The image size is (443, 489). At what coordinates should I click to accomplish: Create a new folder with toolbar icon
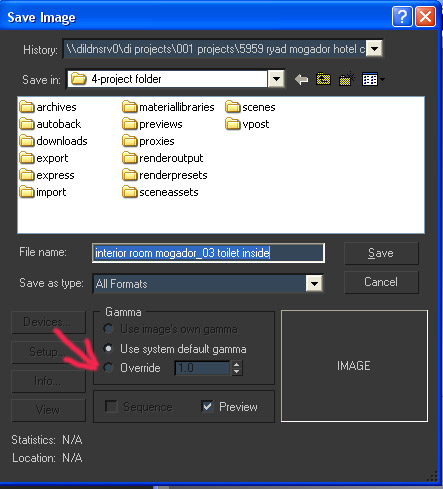click(x=346, y=79)
